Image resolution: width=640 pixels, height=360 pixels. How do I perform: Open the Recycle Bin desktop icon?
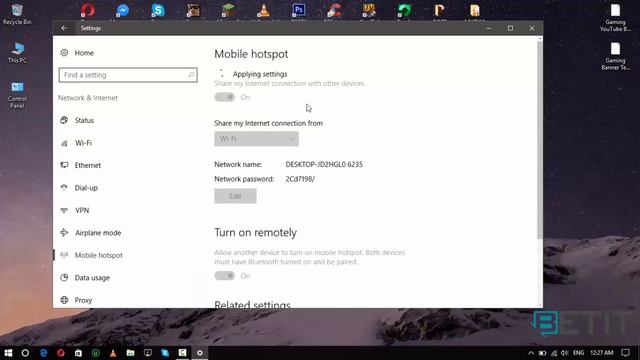pos(17,14)
